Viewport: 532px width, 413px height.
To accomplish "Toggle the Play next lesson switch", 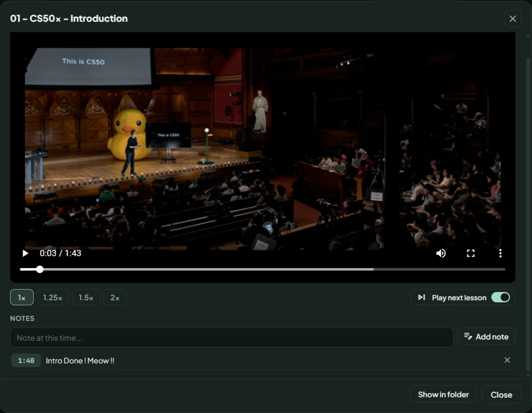I will [501, 297].
